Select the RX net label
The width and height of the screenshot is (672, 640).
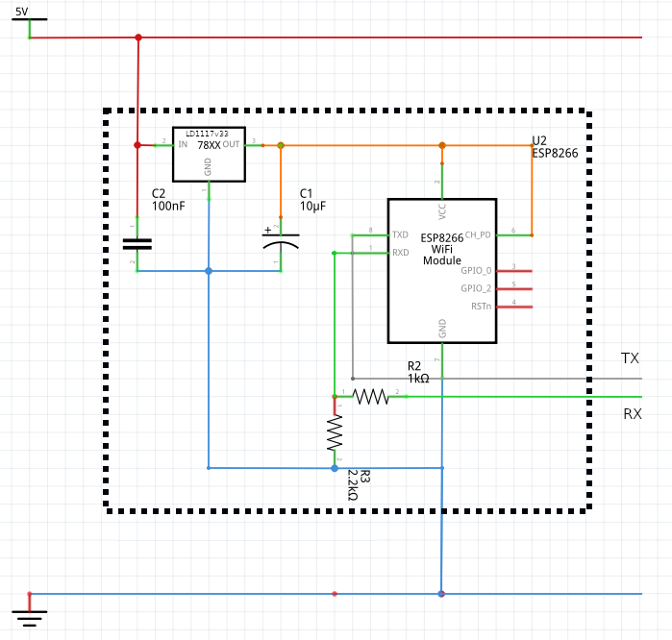[633, 414]
